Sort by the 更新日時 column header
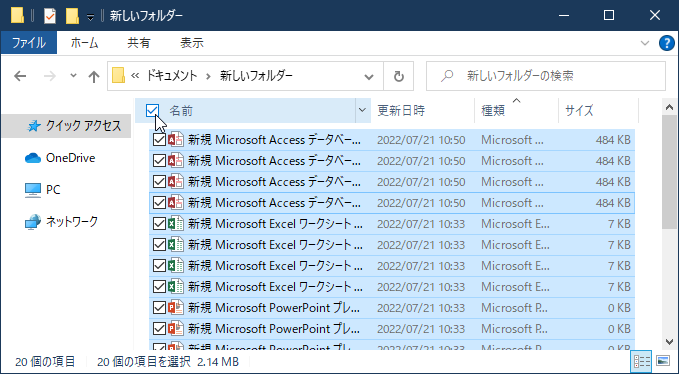The height and width of the screenshot is (374, 679). 401,111
